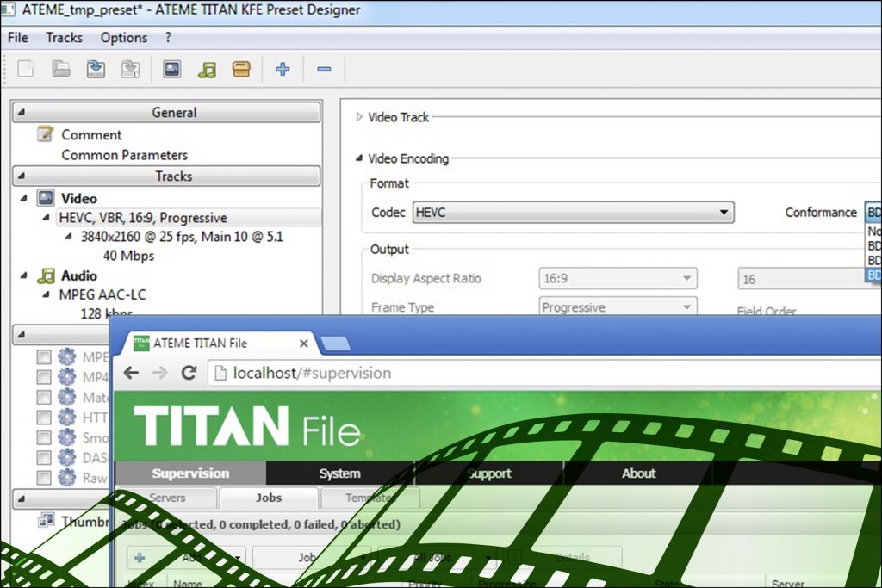
Task: Enable the Mat output checkbox
Action: click(43, 398)
